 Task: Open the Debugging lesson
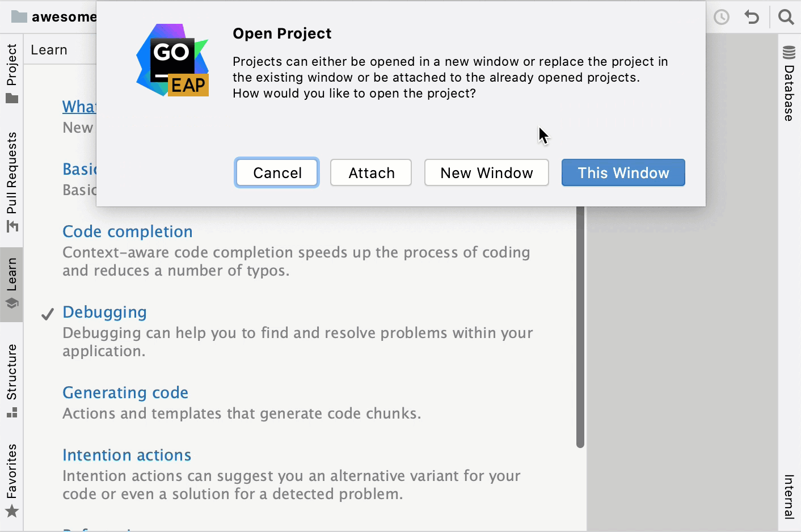[x=104, y=312]
